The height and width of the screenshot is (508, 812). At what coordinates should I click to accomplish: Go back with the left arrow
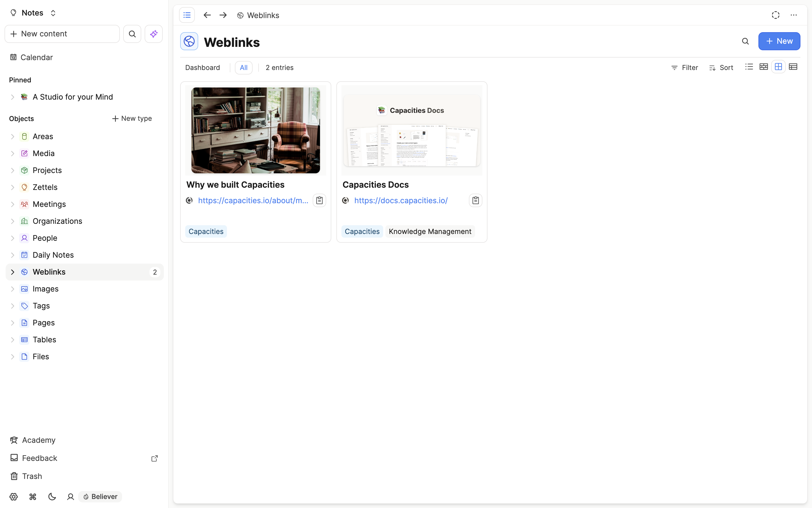207,15
